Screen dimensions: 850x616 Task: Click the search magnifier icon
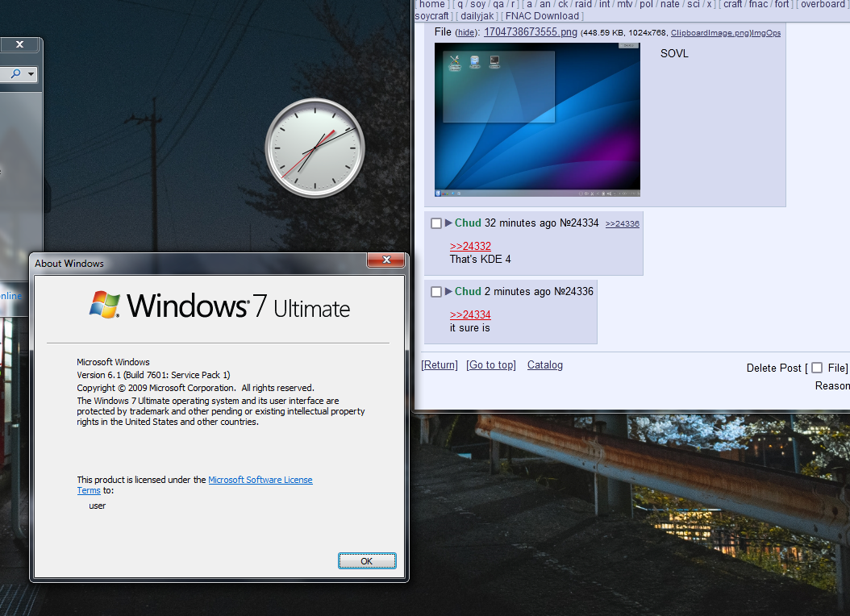[x=16, y=74]
